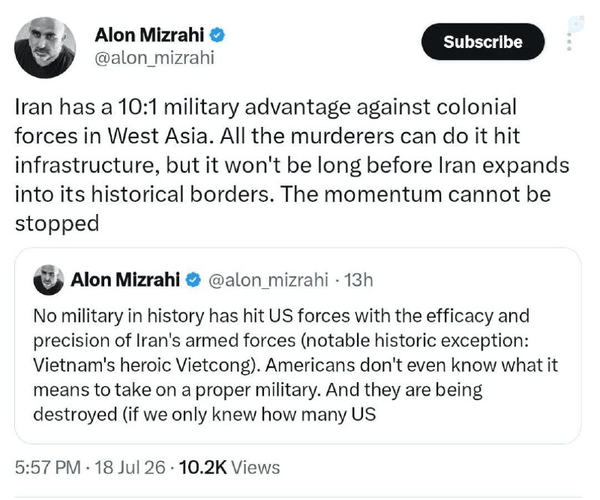This screenshot has height=500, width=600.
Task: Open the quoted tweet's 13h timestamp
Action: pyautogui.click(x=358, y=280)
